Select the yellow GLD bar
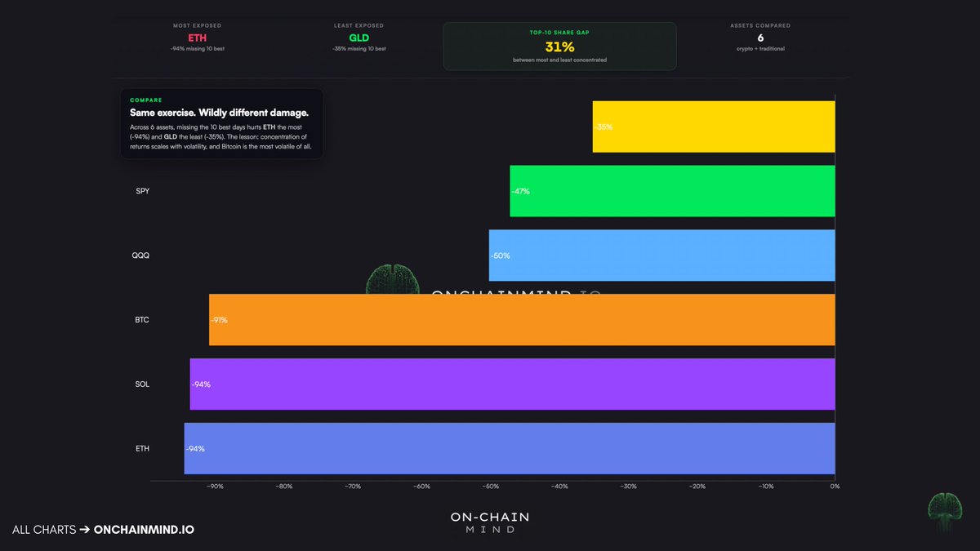This screenshot has height=551, width=980. 714,127
